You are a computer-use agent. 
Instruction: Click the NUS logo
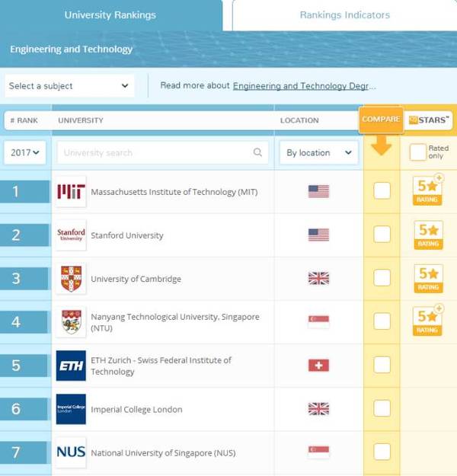pyautogui.click(x=71, y=452)
